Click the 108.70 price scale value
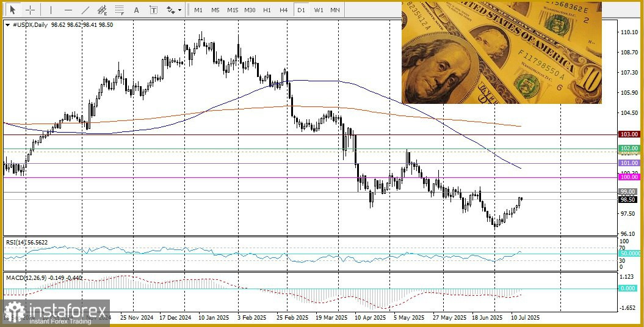The height and width of the screenshot is (327, 644). 629,53
